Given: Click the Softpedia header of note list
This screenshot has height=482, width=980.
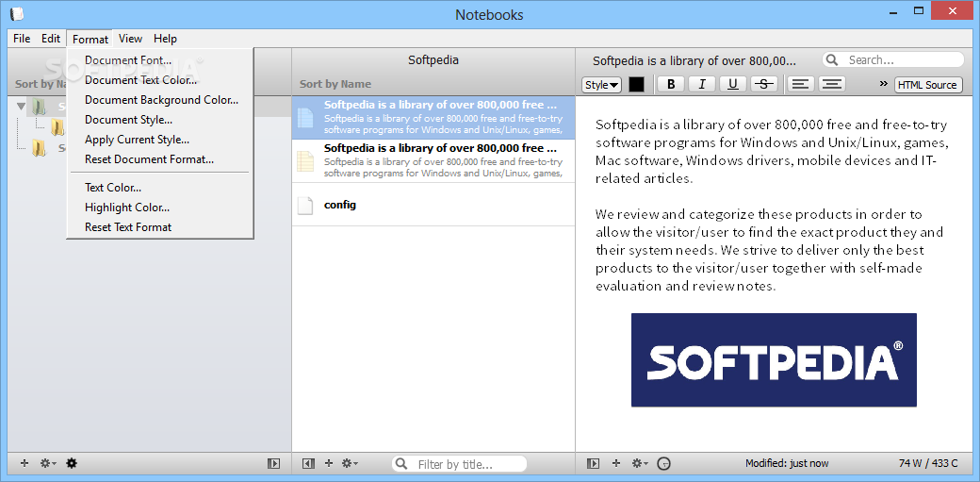Looking at the screenshot, I should point(433,60).
